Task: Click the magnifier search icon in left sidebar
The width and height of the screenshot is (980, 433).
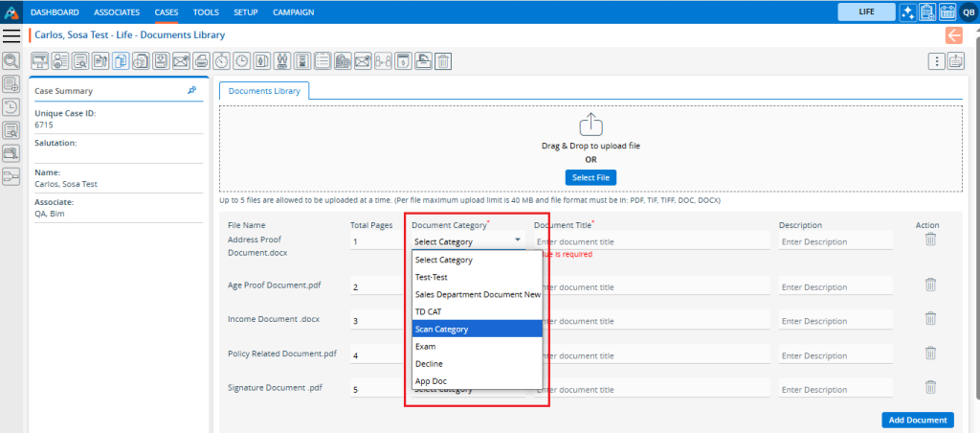Action: [11, 60]
